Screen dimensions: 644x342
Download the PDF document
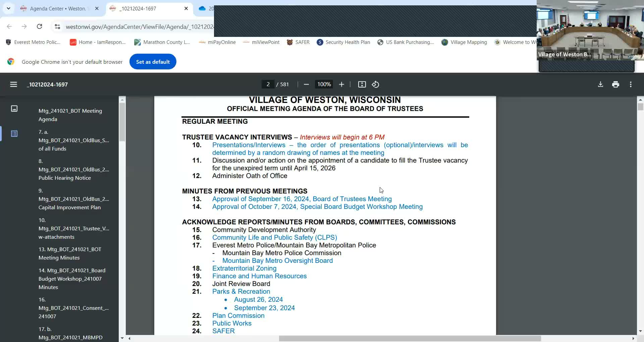point(600,84)
